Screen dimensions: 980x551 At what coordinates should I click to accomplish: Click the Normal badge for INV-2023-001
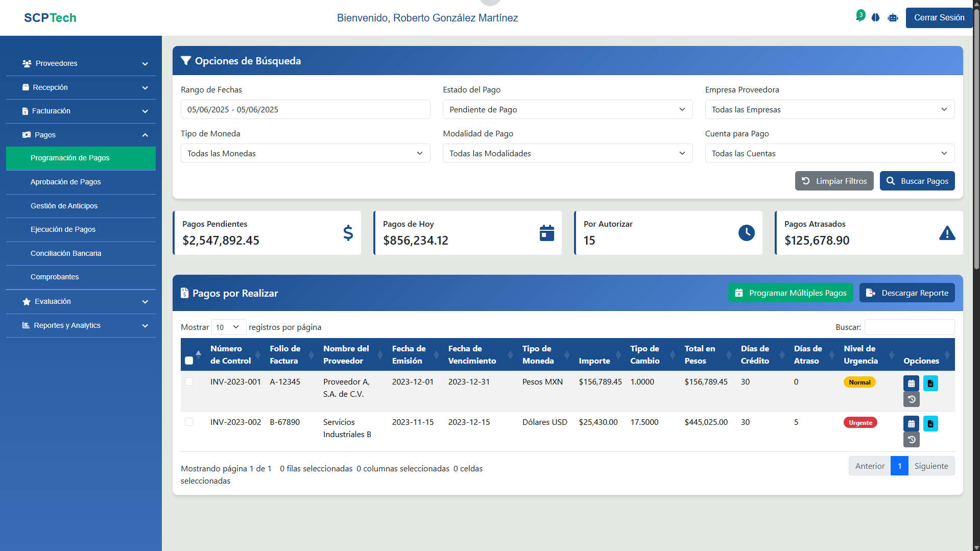pos(859,382)
